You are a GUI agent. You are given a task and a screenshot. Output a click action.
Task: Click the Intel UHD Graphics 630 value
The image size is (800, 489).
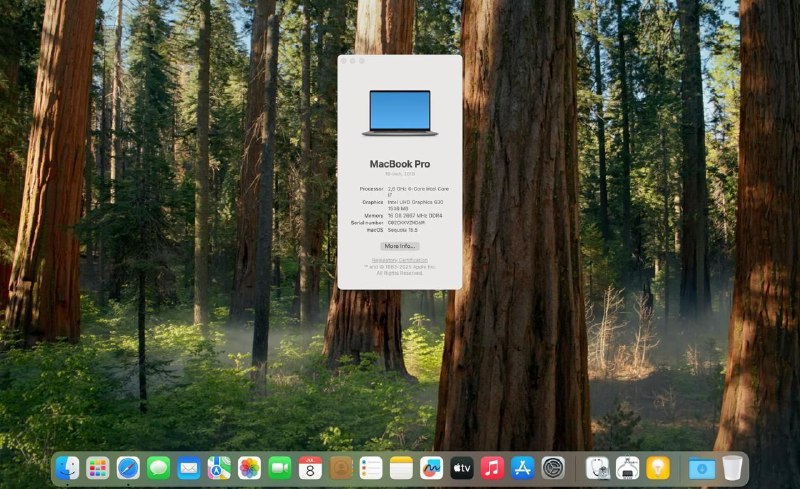tap(415, 202)
